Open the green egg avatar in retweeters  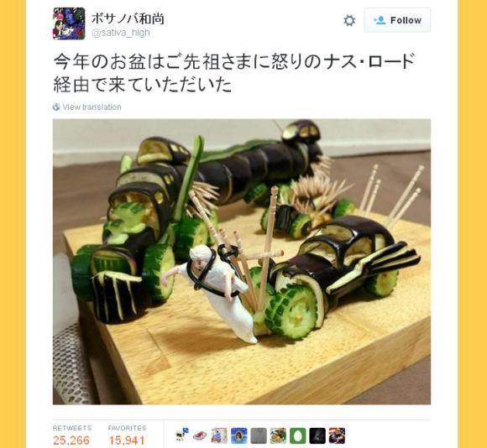(298, 435)
